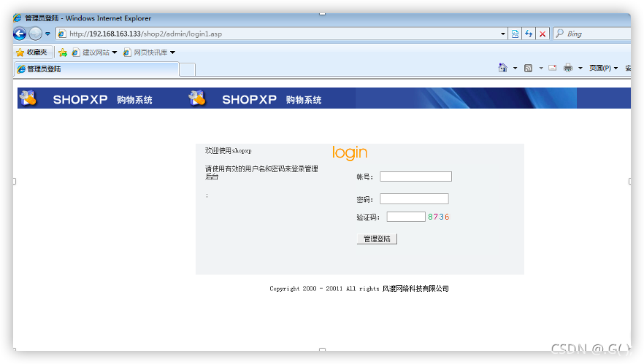
Task: Select the 管理员登陆 browser tab
Action: [x=96, y=69]
